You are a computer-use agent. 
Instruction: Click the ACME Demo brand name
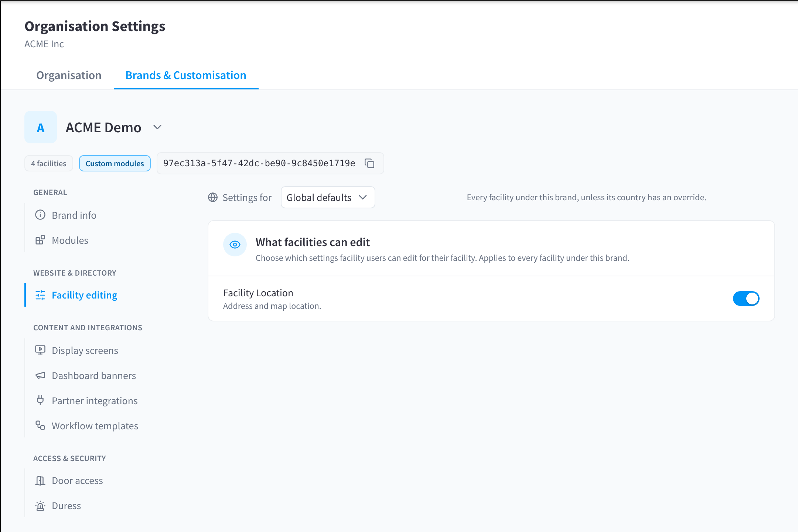(103, 127)
